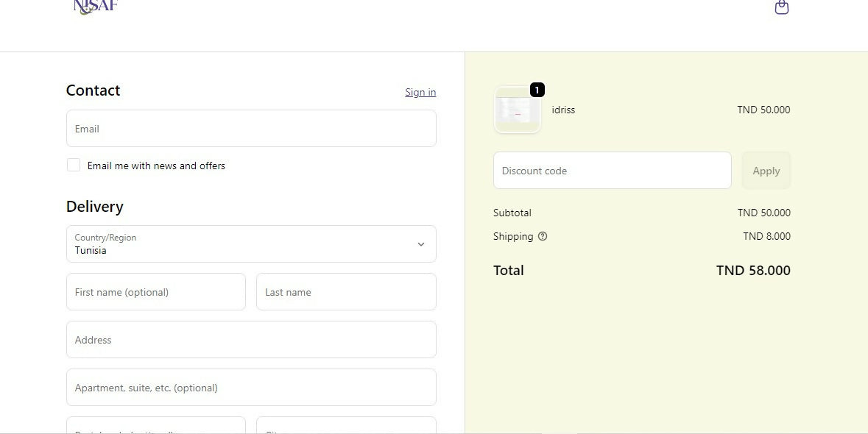868x434 pixels.
Task: Click the quantity badge on product image
Action: click(x=537, y=90)
